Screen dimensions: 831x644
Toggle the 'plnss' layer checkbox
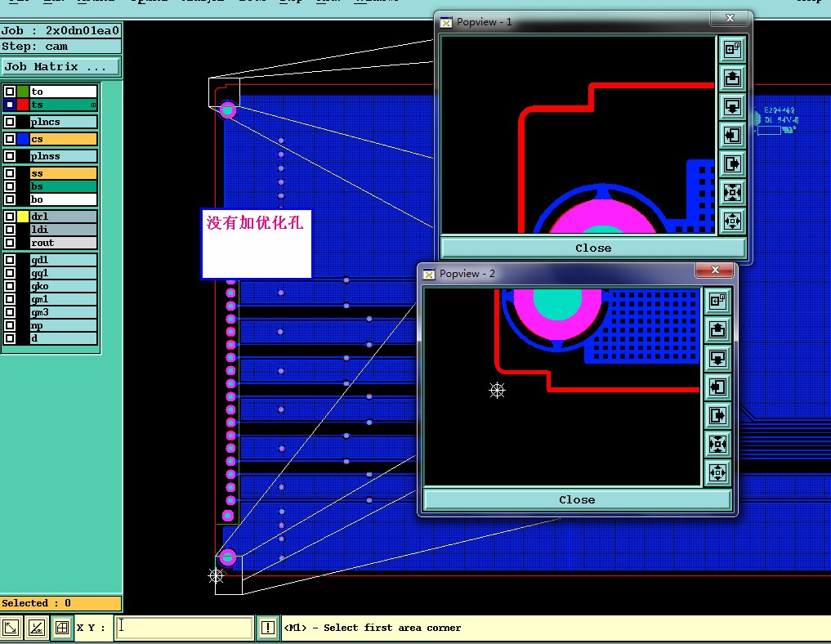[x=10, y=156]
